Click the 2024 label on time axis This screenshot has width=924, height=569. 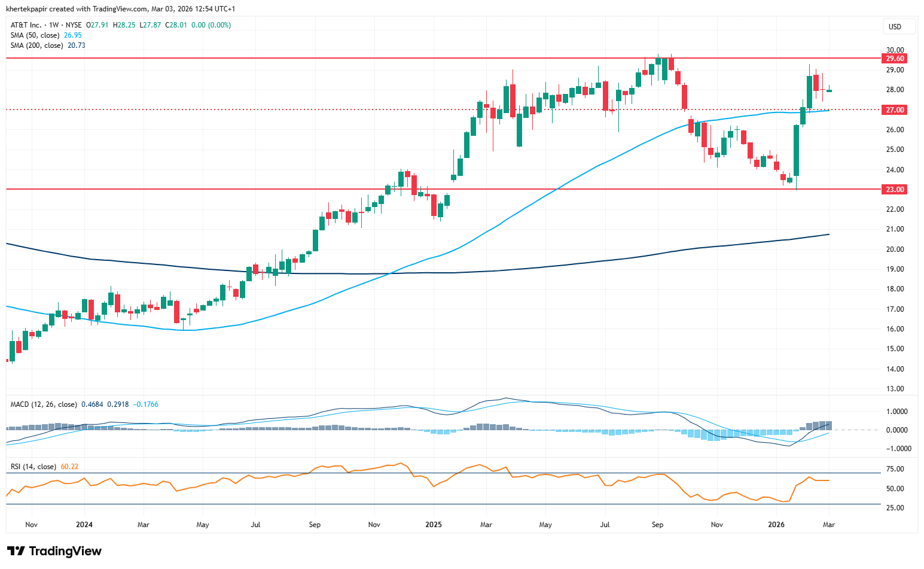(84, 525)
